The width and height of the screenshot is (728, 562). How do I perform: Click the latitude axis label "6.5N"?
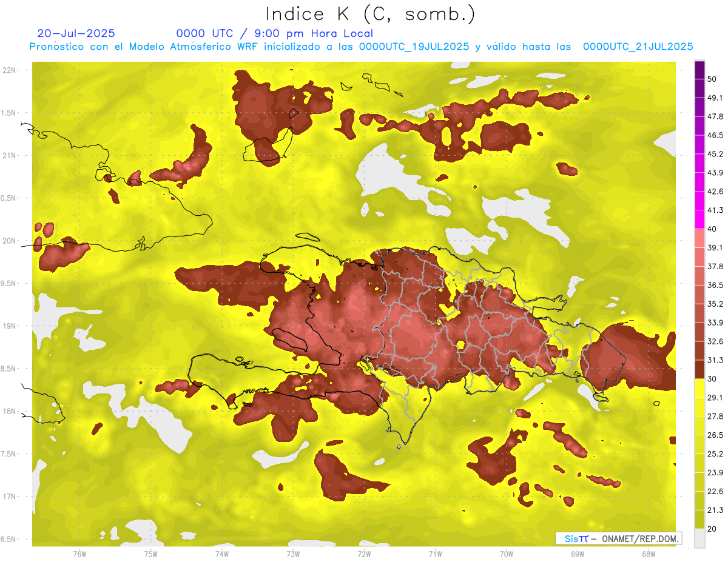[8, 540]
